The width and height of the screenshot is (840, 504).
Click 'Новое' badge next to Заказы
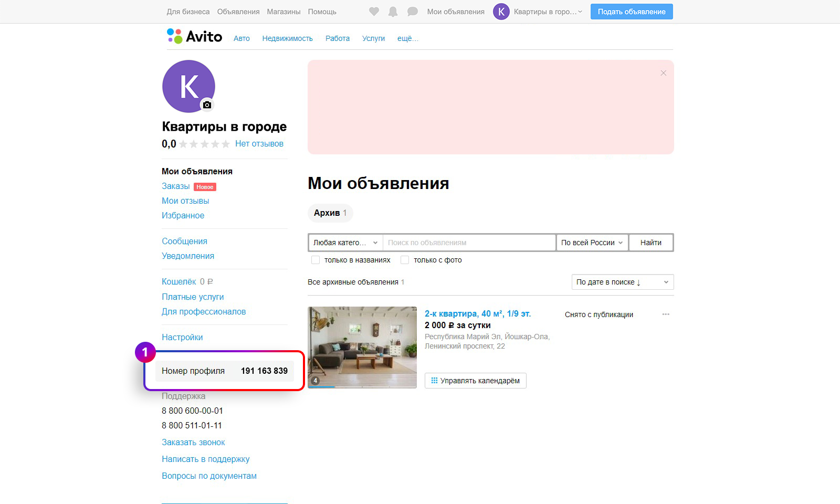pos(205,187)
